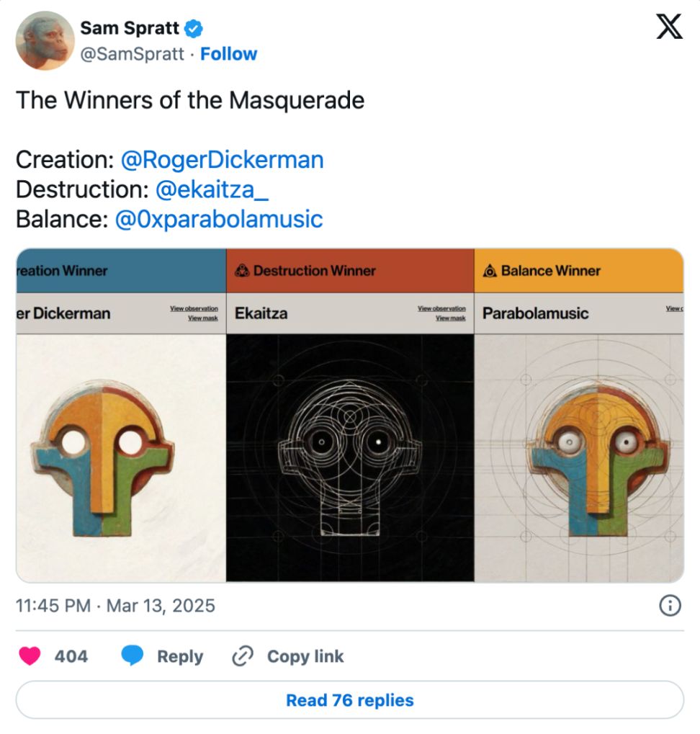This screenshot has height=734, width=700.
Task: Click the @SamSpratt handle
Action: (132, 54)
